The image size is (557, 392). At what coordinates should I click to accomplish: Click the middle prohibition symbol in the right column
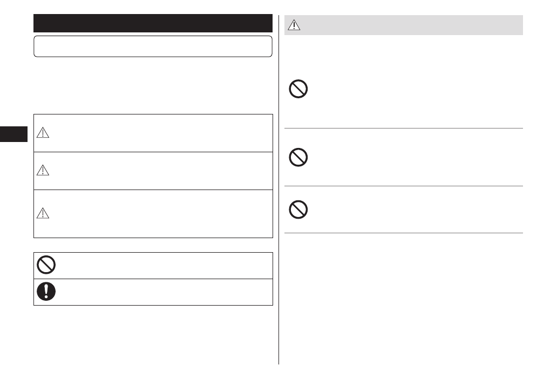[298, 158]
